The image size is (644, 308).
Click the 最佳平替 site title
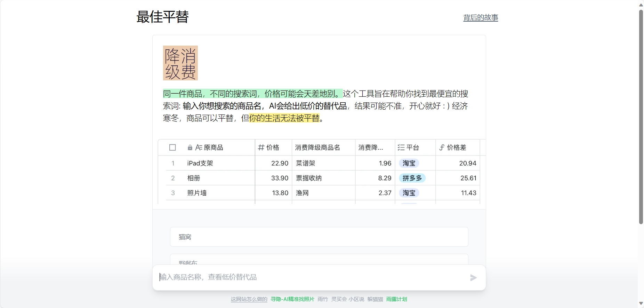(162, 17)
